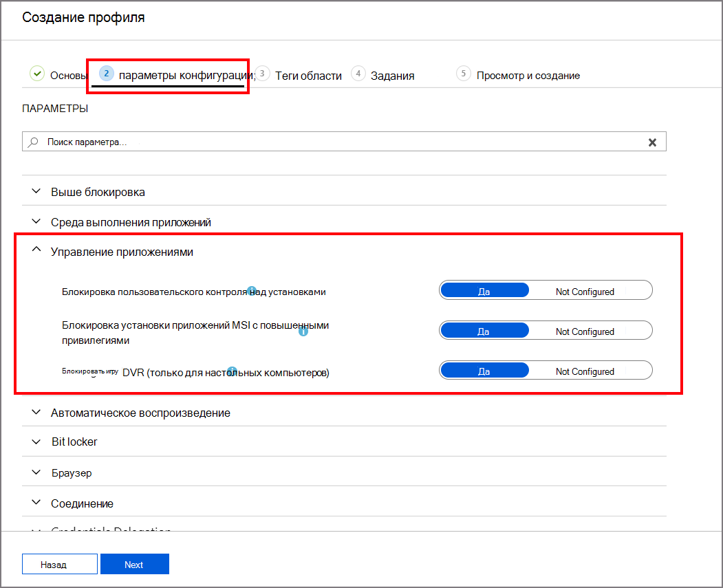Set user control block to Not Configured
Screen dimensions: 723x588
[x=585, y=292]
